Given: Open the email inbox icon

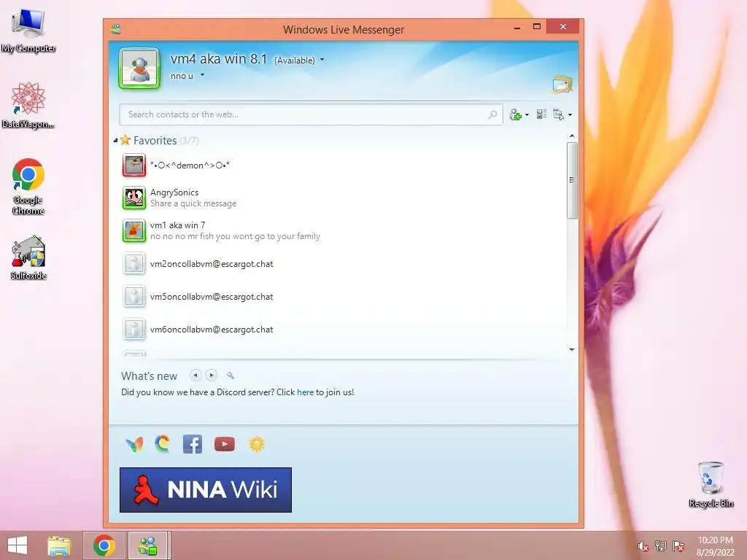Looking at the screenshot, I should tap(562, 85).
